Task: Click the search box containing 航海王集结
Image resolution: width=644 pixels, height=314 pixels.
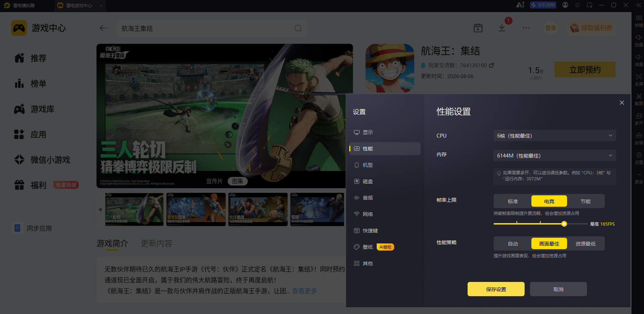Action: tap(212, 28)
